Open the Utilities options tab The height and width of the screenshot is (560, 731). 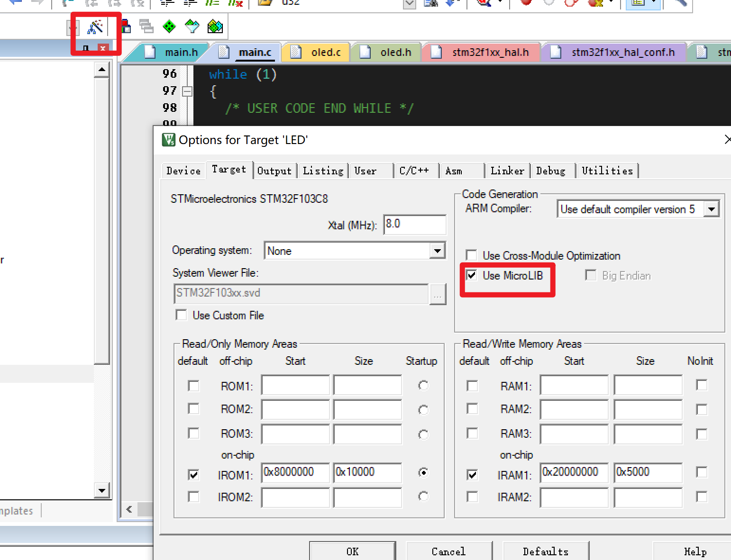coord(607,171)
